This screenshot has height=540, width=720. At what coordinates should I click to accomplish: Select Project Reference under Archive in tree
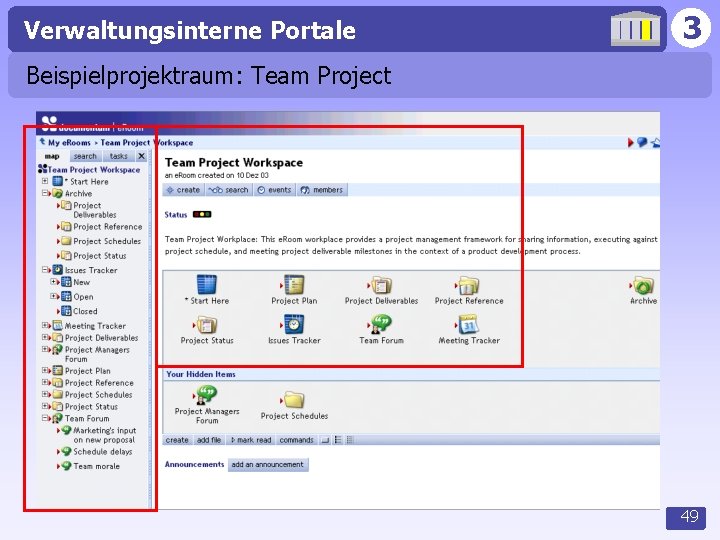(x=107, y=226)
